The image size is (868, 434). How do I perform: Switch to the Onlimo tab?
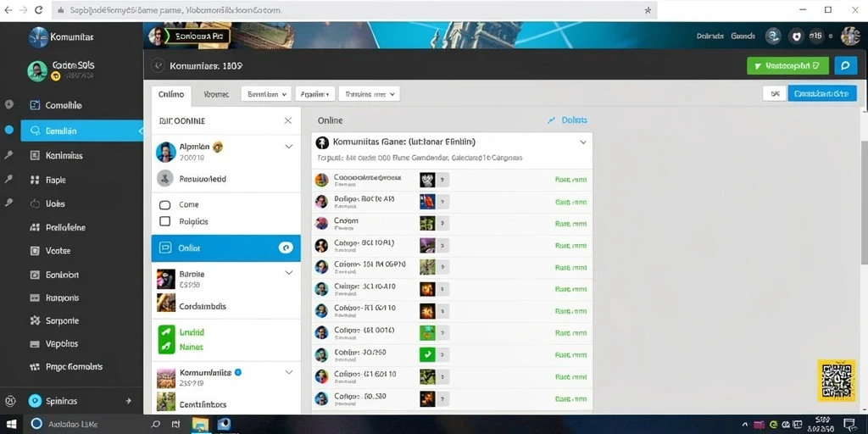tap(171, 95)
